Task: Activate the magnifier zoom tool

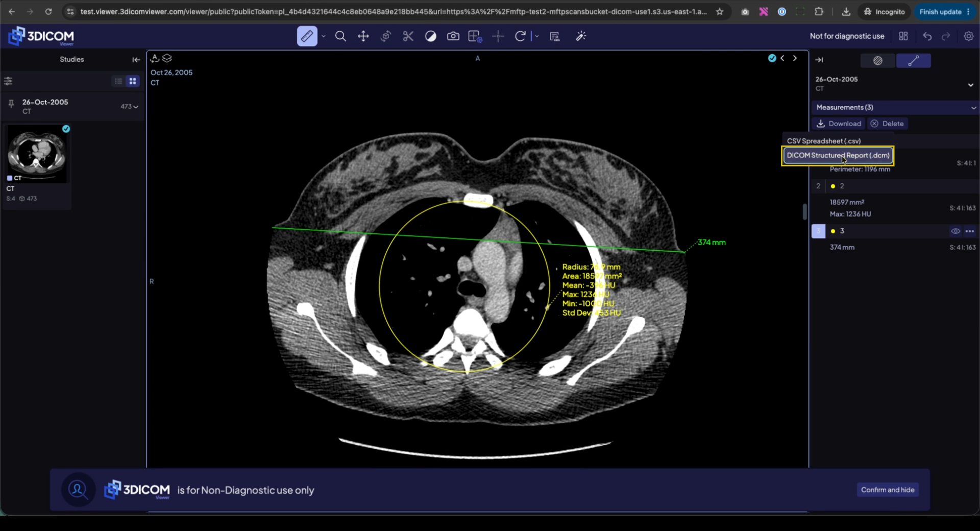Action: click(x=340, y=36)
